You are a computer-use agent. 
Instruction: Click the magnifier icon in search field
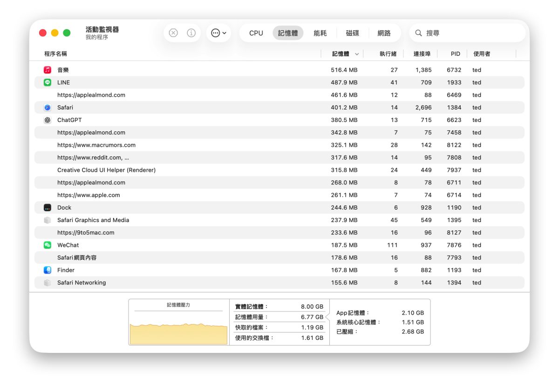pos(418,33)
